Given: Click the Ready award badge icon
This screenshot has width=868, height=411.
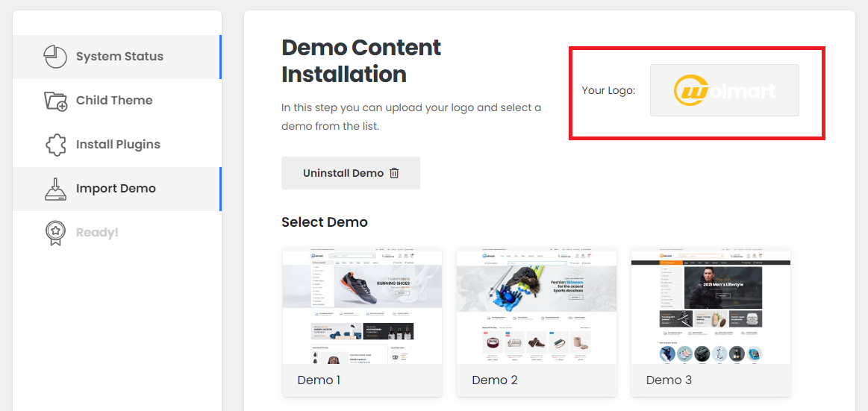Looking at the screenshot, I should coord(54,233).
